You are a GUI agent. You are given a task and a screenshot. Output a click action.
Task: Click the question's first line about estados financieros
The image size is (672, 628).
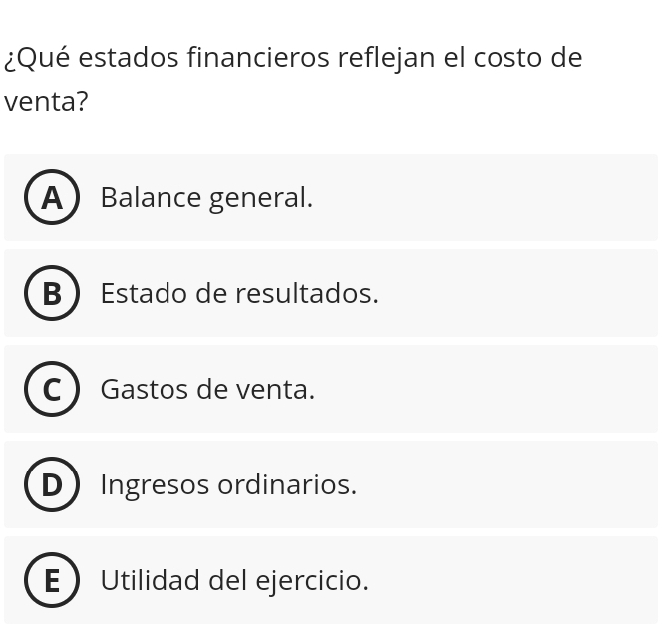293,57
